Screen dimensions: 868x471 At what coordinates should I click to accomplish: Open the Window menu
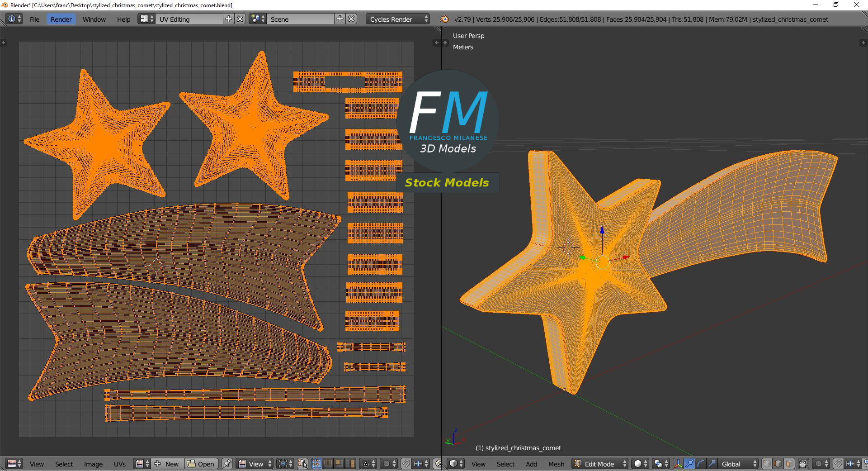click(x=94, y=19)
